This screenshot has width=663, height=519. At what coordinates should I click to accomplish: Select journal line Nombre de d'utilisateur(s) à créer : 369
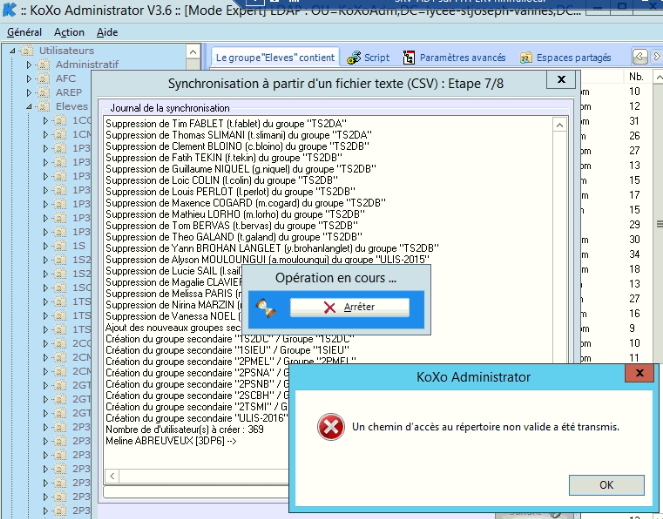[x=184, y=429]
